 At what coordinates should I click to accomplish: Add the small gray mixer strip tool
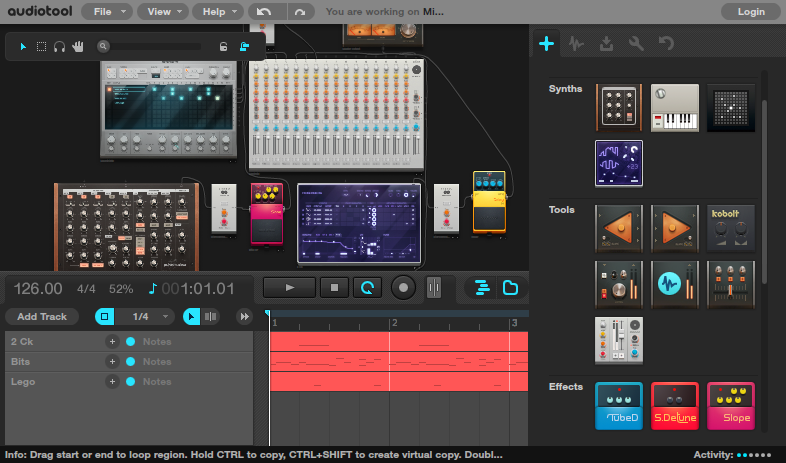[x=619, y=340]
